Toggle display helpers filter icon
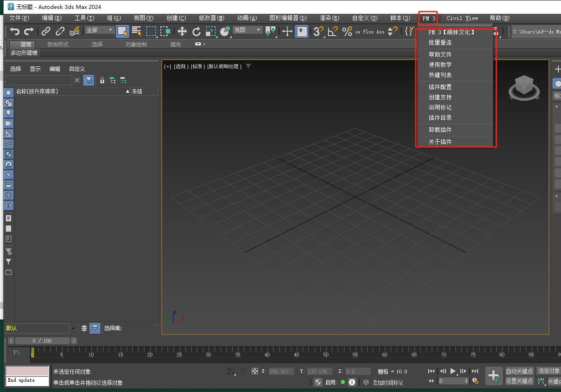The image size is (561, 392). 8,133
